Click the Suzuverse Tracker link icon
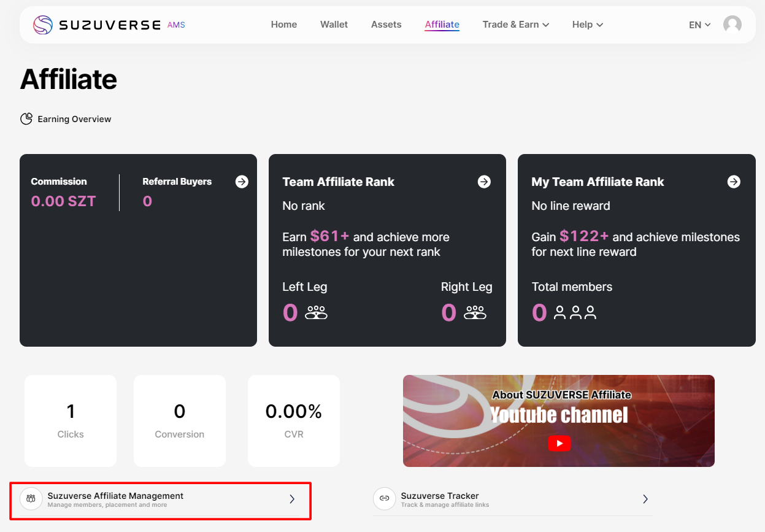This screenshot has height=532, width=765. coord(384,499)
